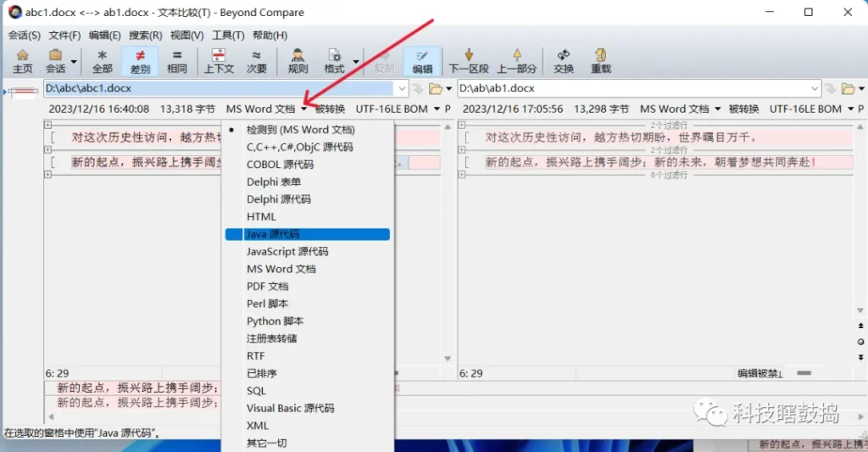Open the 帮助(H) menu
This screenshot has width=868, height=452.
[270, 35]
